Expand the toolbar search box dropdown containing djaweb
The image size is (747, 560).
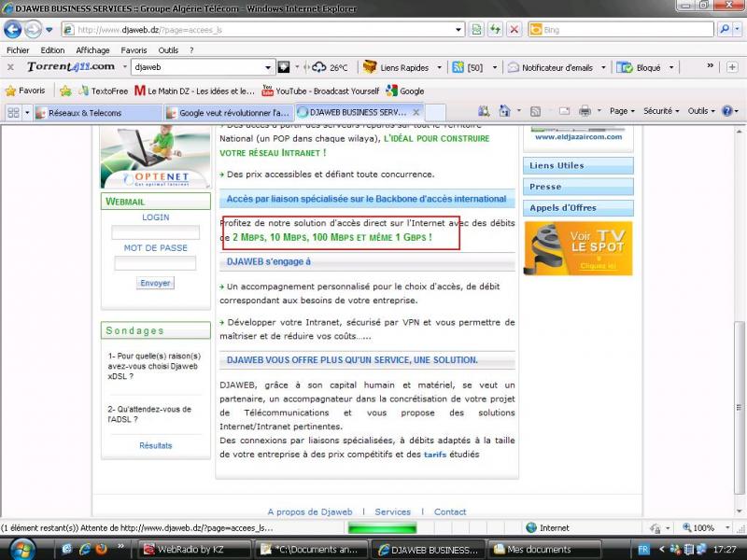pyautogui.click(x=268, y=67)
